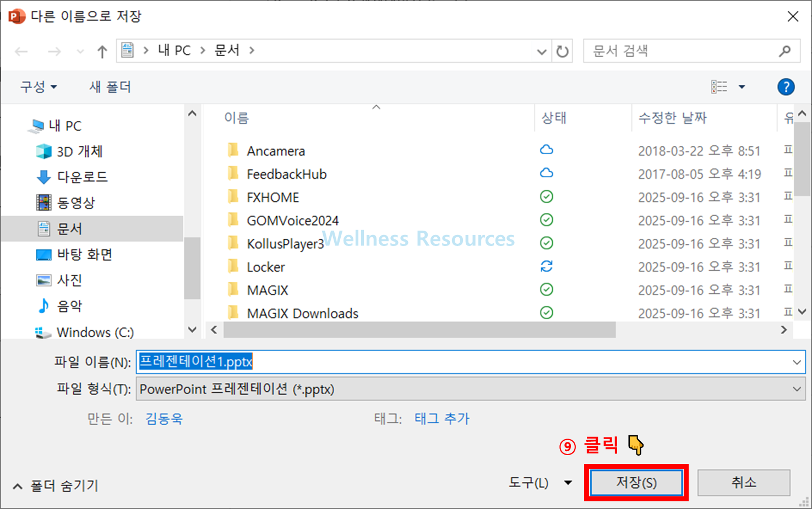
Task: Open the recent locations dropdown arrow
Action: coord(80,52)
